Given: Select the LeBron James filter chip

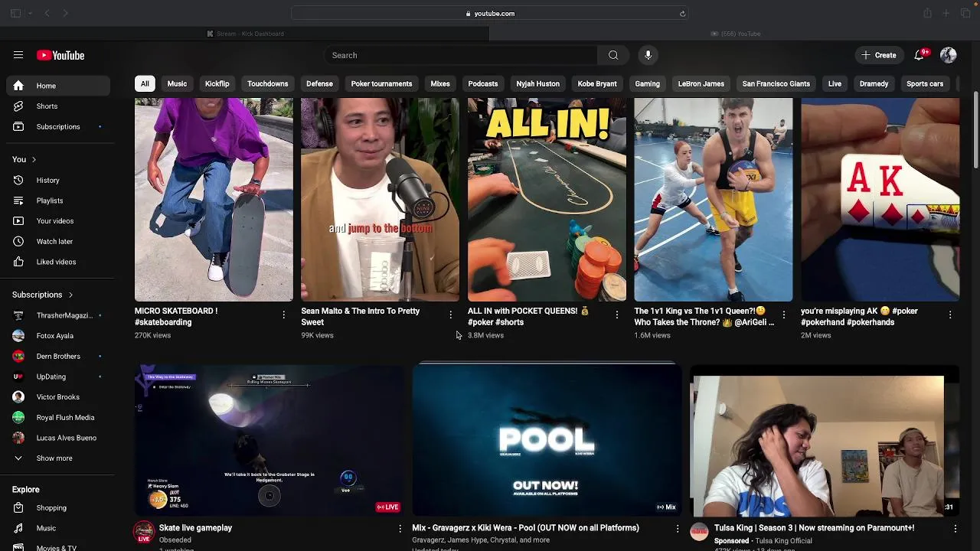Looking at the screenshot, I should click(x=701, y=83).
